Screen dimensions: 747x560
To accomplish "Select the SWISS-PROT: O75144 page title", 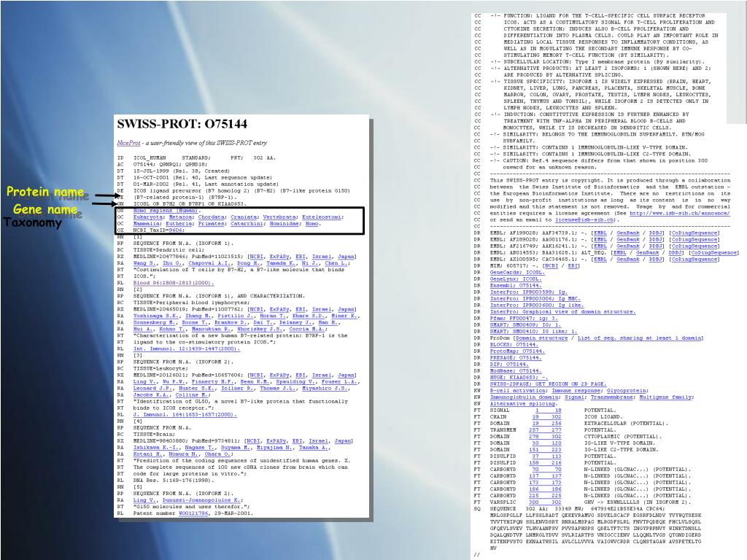I will (x=182, y=124).
